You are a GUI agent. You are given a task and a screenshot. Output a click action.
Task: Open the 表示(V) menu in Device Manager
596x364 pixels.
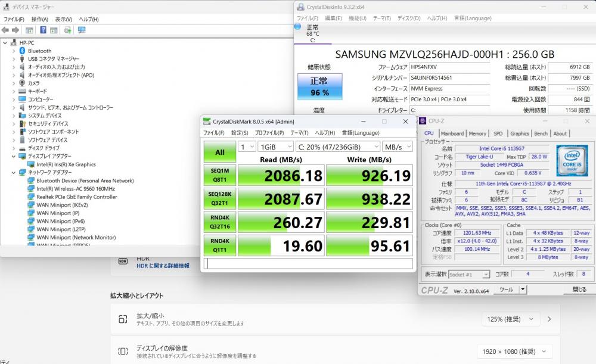[x=64, y=20]
